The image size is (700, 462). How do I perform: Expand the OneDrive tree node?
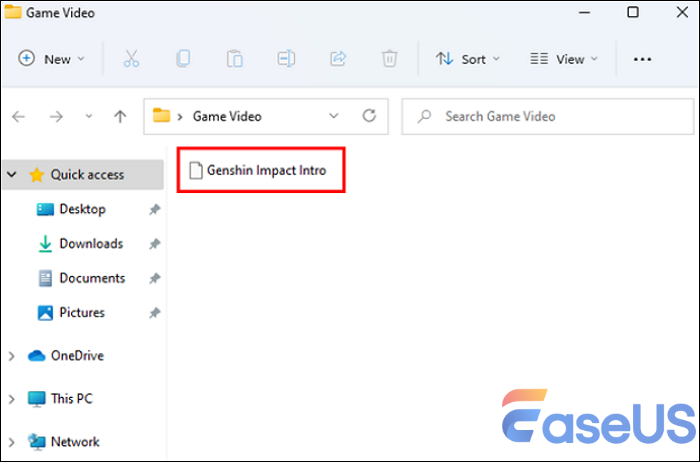tap(12, 356)
